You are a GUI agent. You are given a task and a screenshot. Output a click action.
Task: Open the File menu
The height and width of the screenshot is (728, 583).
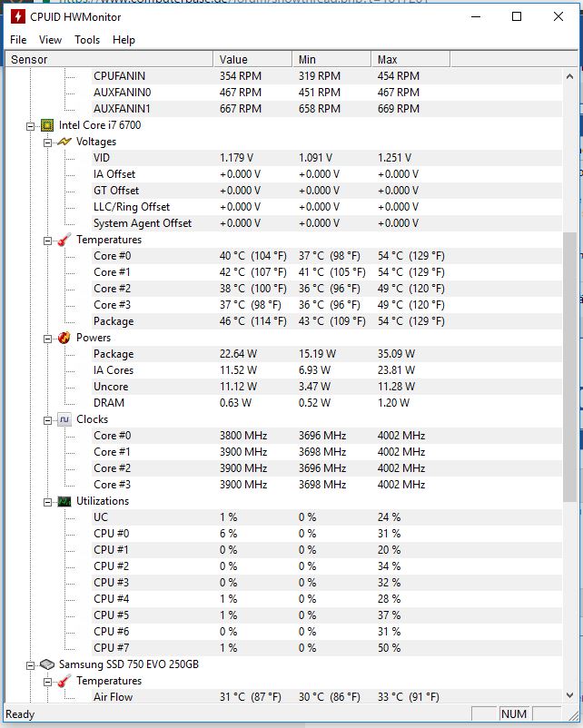point(18,40)
